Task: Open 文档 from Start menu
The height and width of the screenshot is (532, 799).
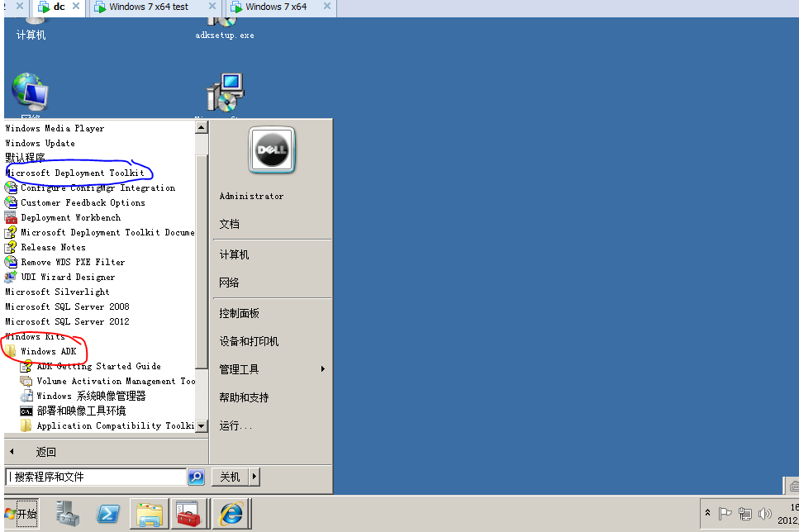Action: (230, 224)
